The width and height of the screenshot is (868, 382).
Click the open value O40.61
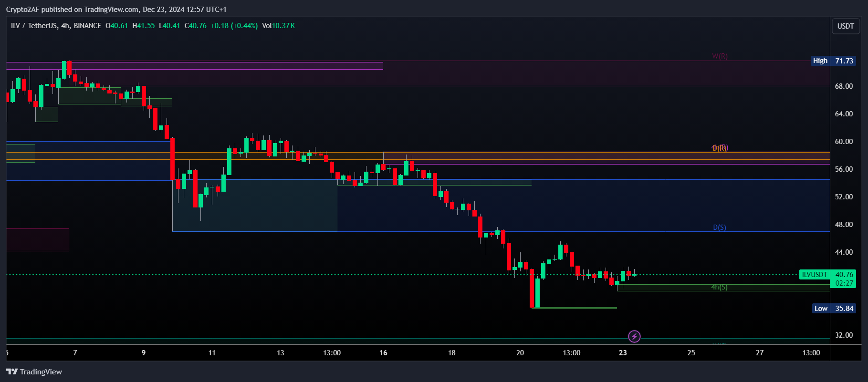(117, 26)
